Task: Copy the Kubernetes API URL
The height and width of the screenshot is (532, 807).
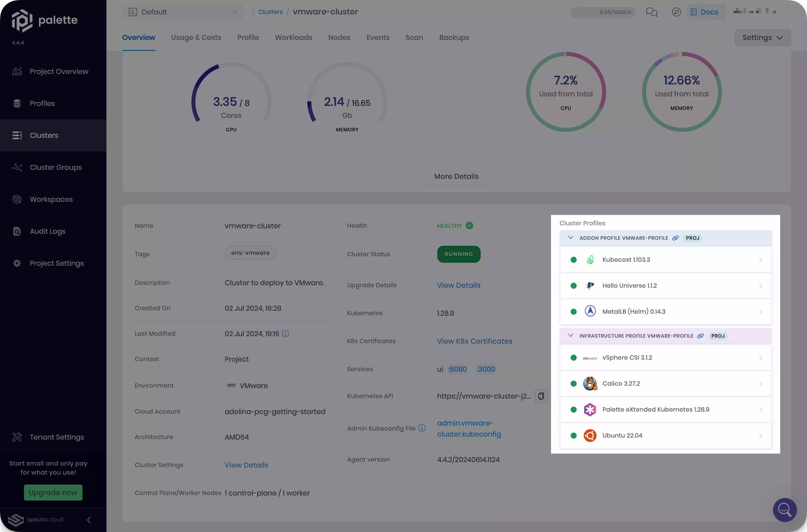Action: click(x=541, y=396)
